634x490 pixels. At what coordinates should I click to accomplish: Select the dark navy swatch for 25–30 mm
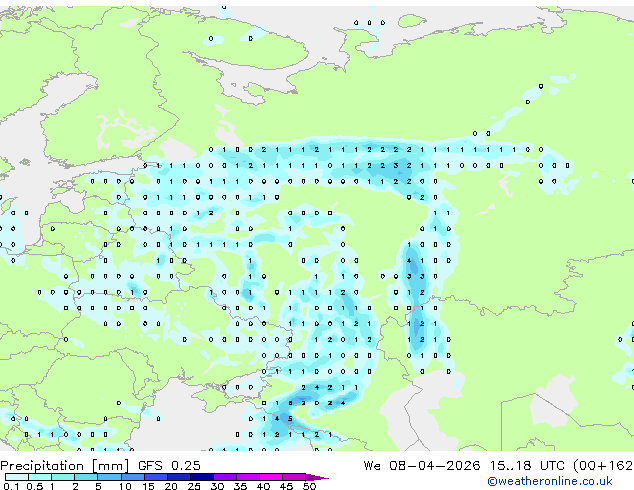tap(201, 477)
